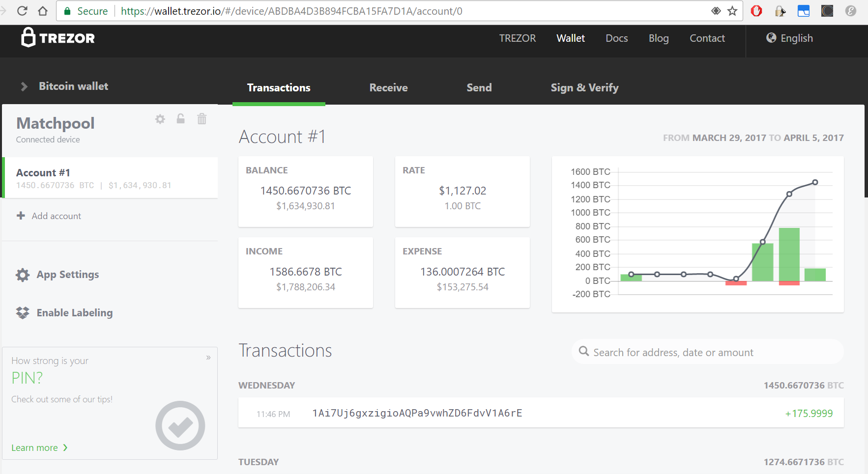Select Account #1 in the sidebar
868x474 pixels.
pos(110,178)
